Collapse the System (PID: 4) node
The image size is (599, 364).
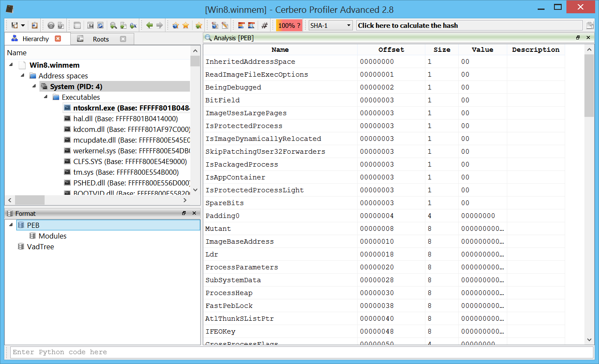tap(34, 87)
